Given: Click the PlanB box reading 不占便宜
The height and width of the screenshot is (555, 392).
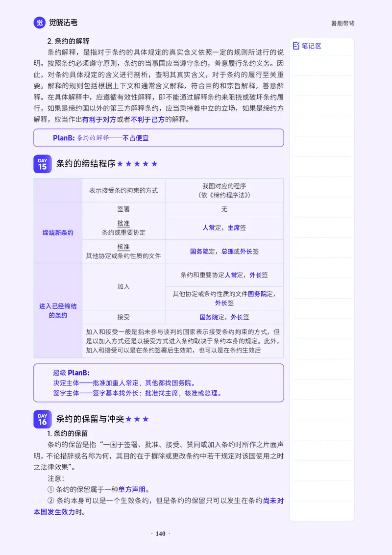Looking at the screenshot, I should point(158,138).
